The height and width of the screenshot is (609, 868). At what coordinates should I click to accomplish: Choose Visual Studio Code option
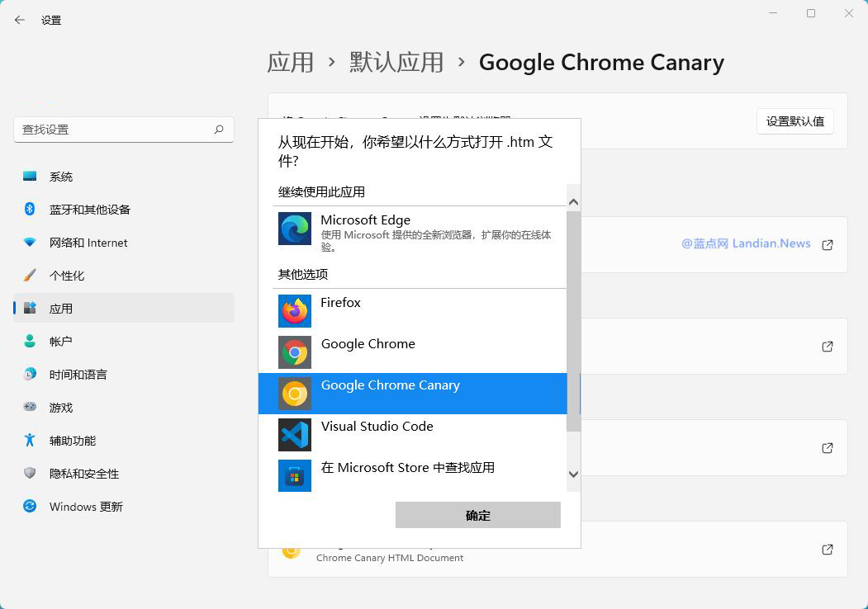(x=413, y=435)
